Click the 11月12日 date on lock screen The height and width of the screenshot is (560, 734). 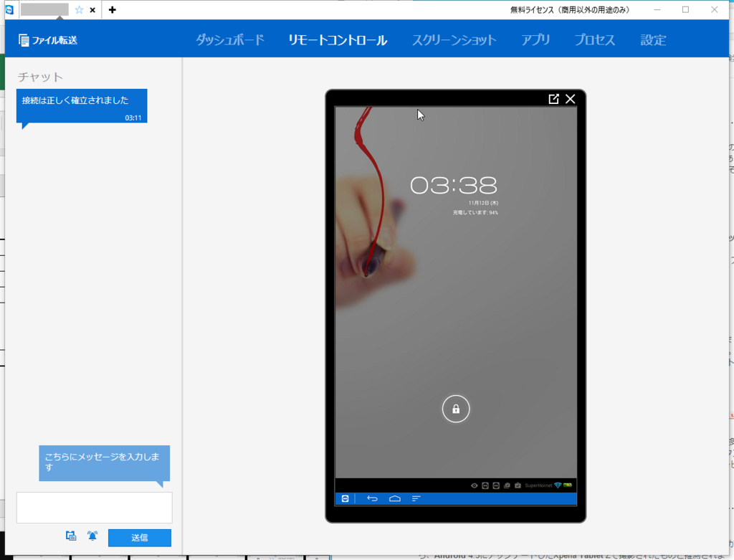tap(483, 203)
